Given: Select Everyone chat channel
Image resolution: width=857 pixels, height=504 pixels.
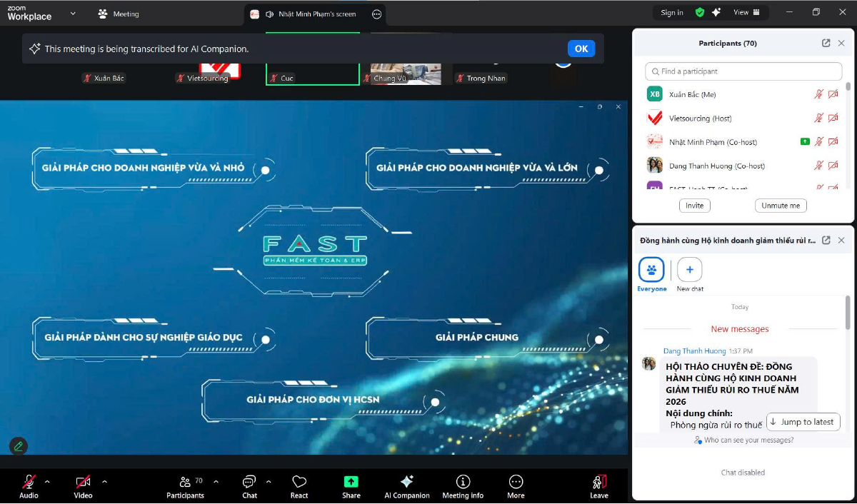Looking at the screenshot, I should coord(651,271).
